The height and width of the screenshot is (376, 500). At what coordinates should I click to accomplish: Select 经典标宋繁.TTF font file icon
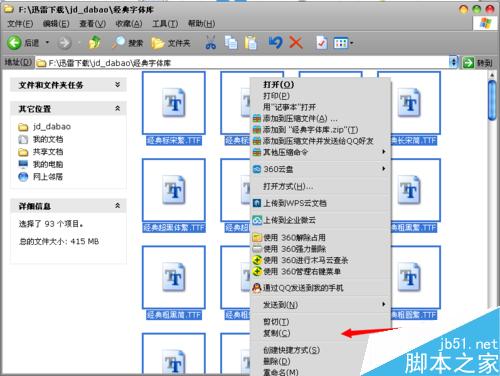tap(174, 103)
